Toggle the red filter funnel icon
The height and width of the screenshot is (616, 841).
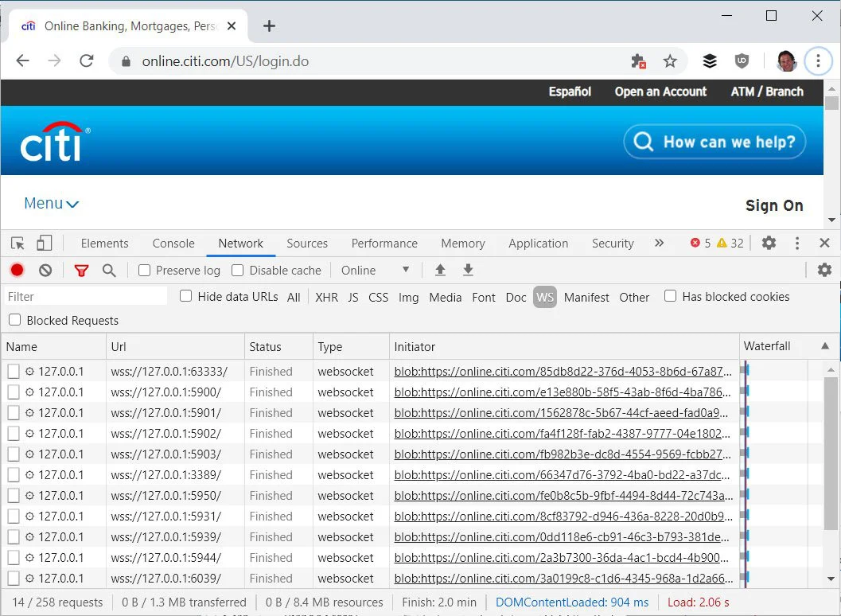(x=81, y=271)
